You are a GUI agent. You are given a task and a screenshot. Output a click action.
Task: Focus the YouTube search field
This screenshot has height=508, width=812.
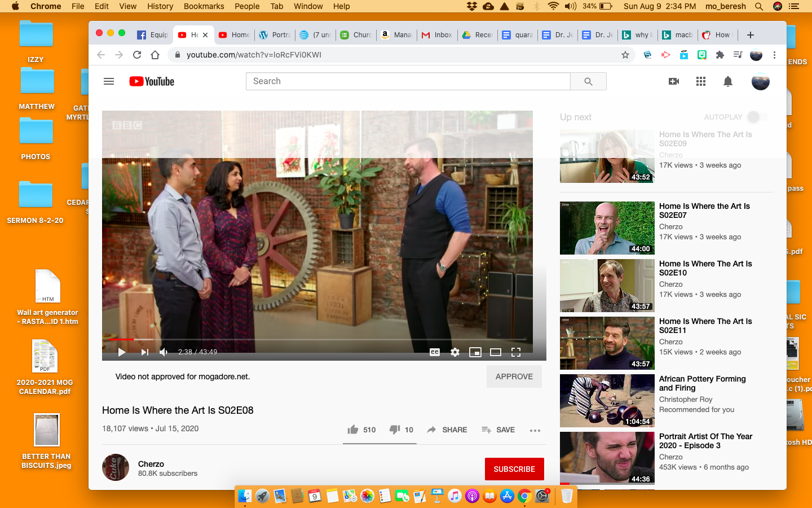coord(408,81)
